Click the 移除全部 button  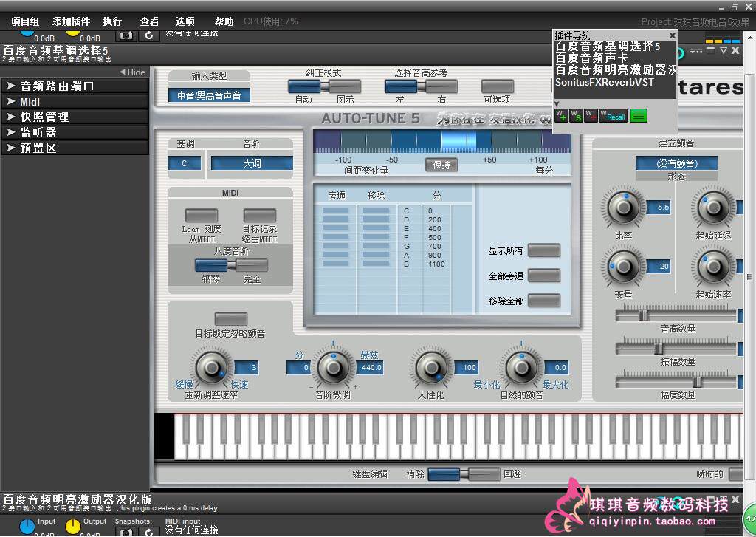pyautogui.click(x=544, y=301)
